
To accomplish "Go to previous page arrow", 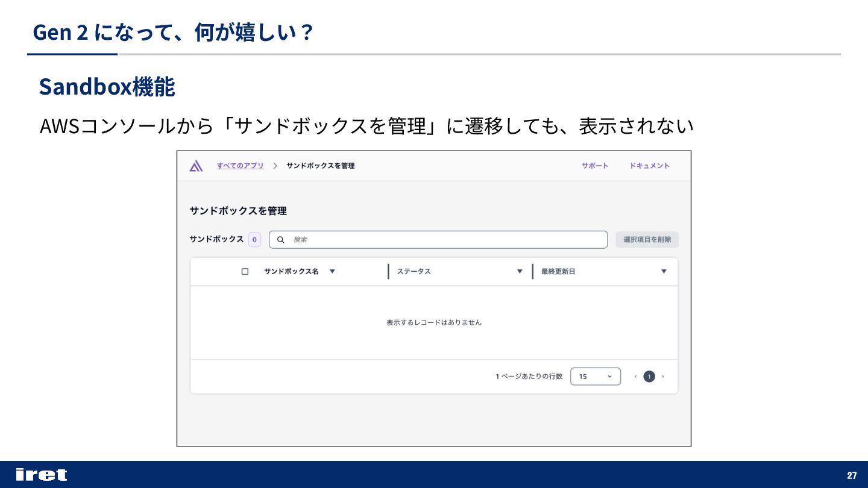I will (635, 377).
